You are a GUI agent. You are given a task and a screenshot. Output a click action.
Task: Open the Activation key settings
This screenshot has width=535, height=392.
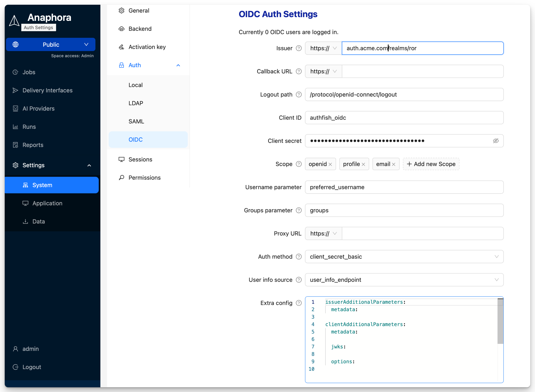(147, 47)
